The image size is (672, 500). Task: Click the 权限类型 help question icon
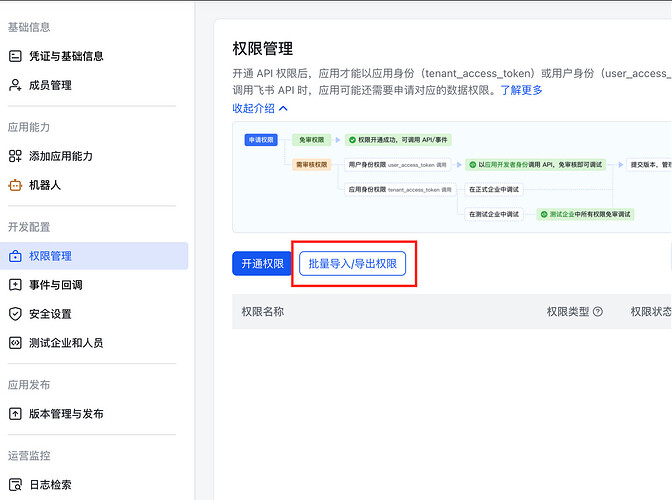(x=597, y=312)
